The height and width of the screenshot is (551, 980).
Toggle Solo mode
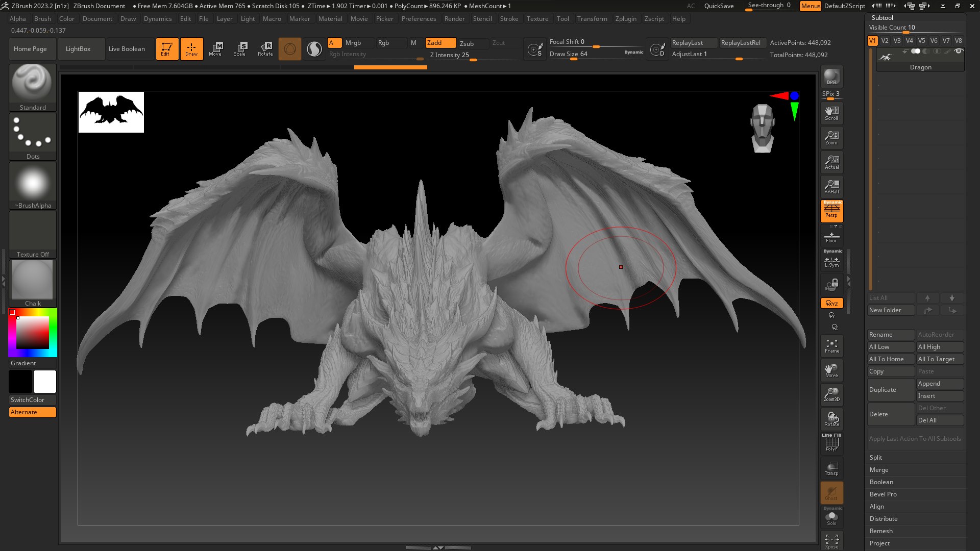[x=831, y=517]
